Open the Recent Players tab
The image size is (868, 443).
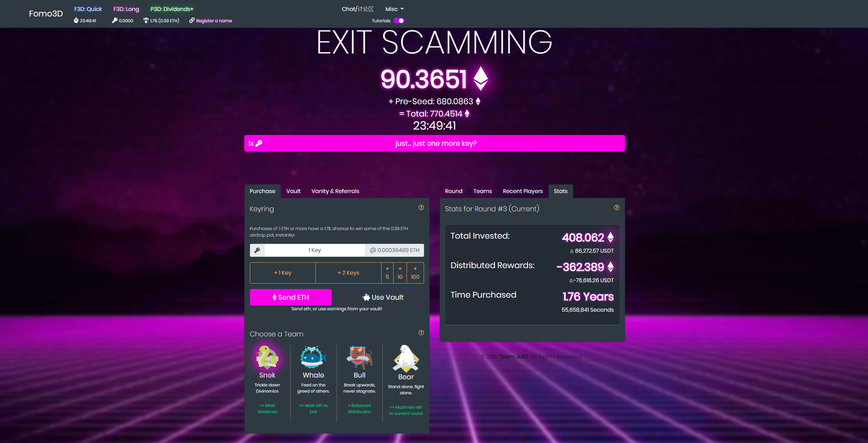[522, 191]
